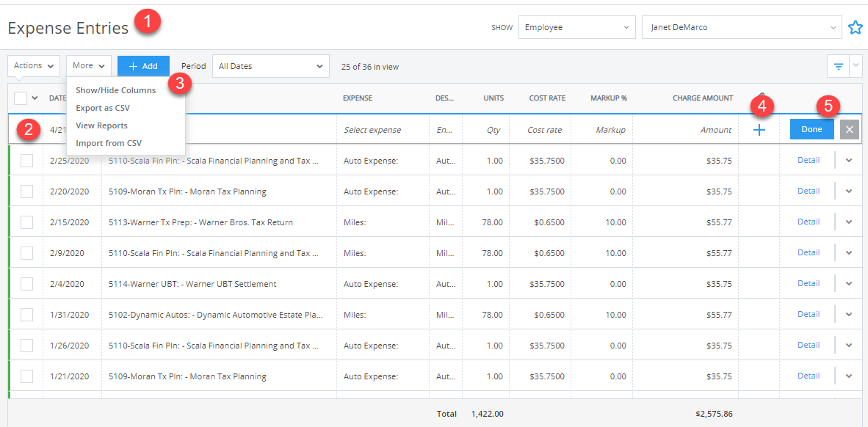Sort by the EXPENSE column header
868x427 pixels.
pos(358,98)
